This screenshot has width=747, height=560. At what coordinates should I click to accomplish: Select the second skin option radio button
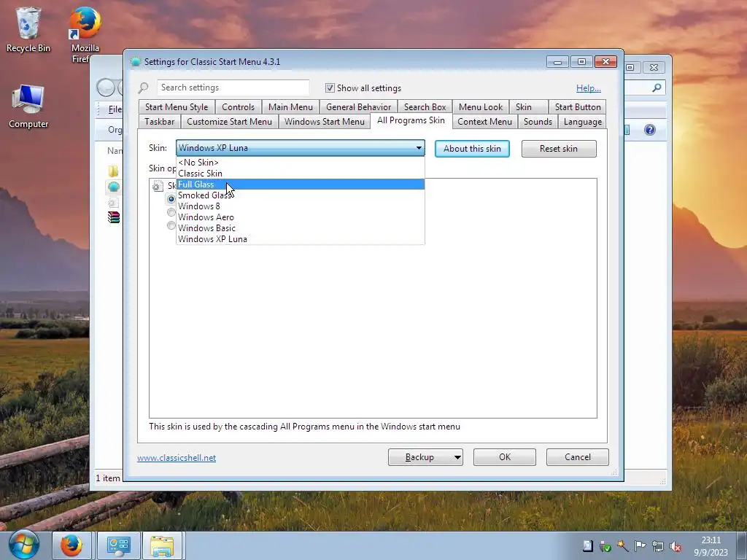pos(171,212)
